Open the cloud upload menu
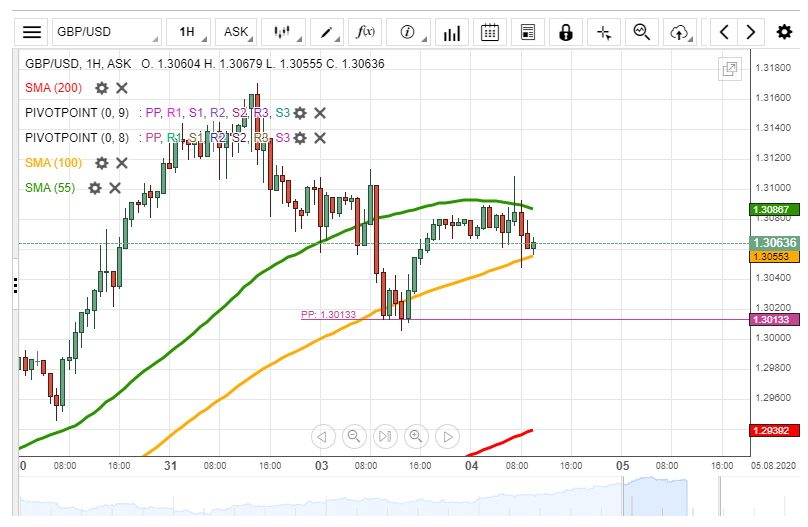This screenshot has width=808, height=527. [x=680, y=32]
